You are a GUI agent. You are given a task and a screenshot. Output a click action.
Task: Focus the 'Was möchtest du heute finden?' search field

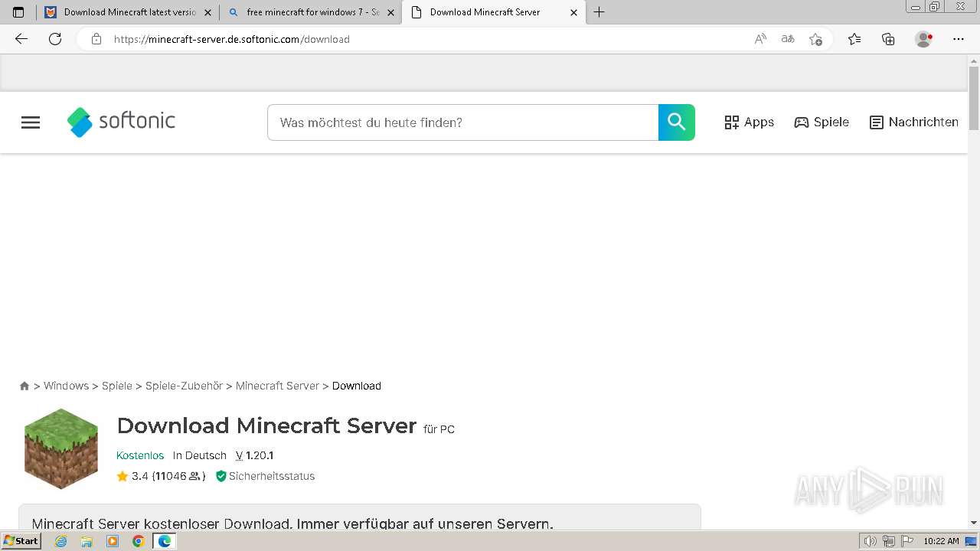point(462,122)
